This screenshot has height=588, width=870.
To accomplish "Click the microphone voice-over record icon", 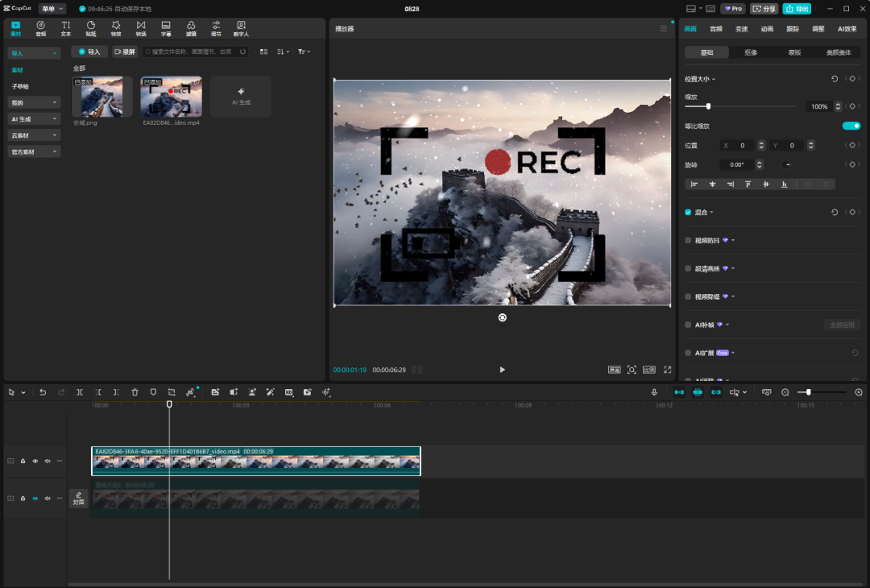I will coord(654,392).
